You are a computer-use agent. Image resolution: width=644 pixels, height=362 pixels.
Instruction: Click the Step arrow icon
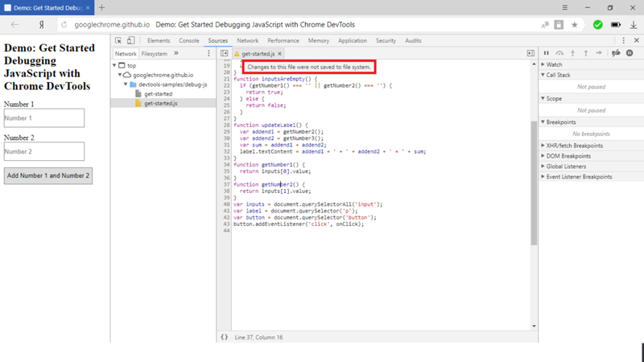coord(599,53)
